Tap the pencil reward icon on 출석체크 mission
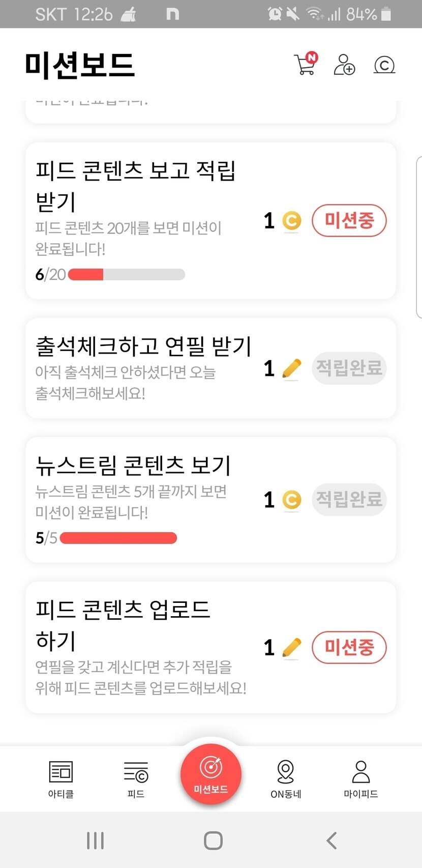This screenshot has width=422, height=868. tap(291, 368)
